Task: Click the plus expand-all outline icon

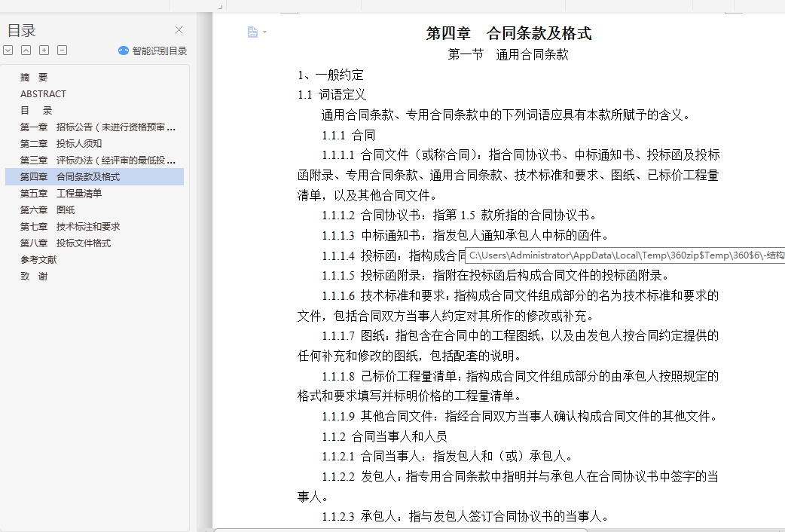Action: tap(44, 50)
